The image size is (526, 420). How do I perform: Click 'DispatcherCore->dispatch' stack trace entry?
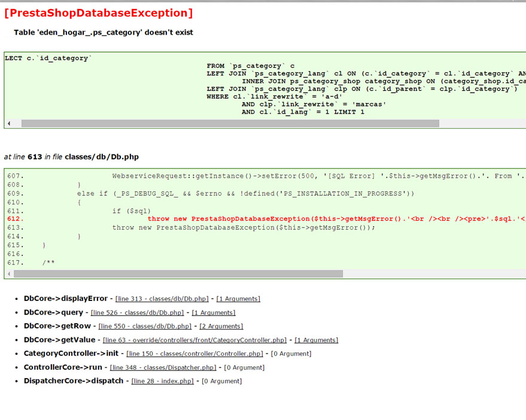74,381
